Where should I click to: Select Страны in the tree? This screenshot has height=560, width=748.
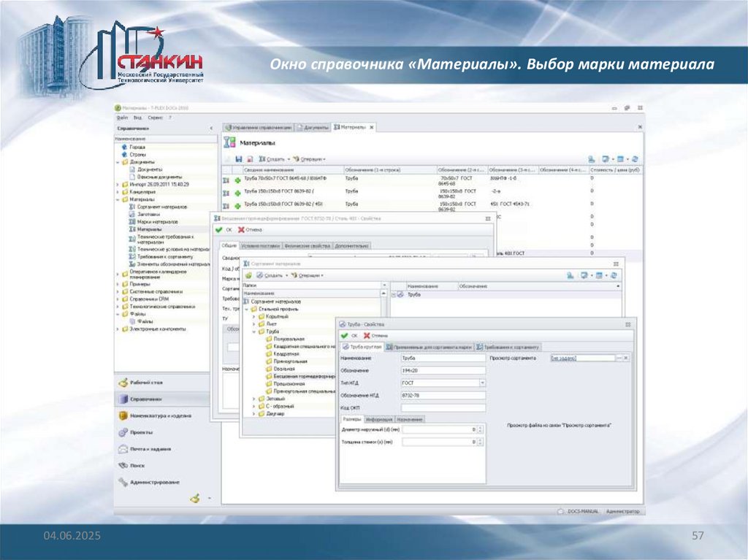tap(137, 155)
